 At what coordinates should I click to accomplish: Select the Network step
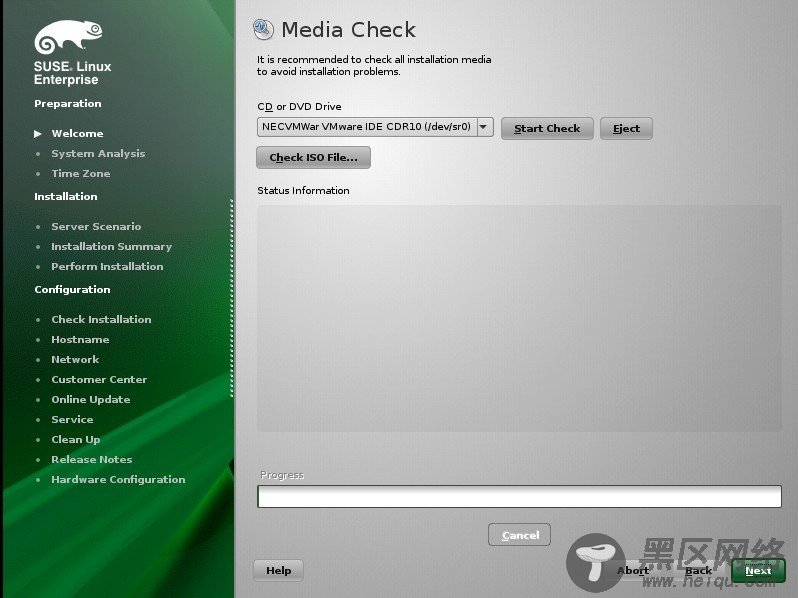pos(75,359)
